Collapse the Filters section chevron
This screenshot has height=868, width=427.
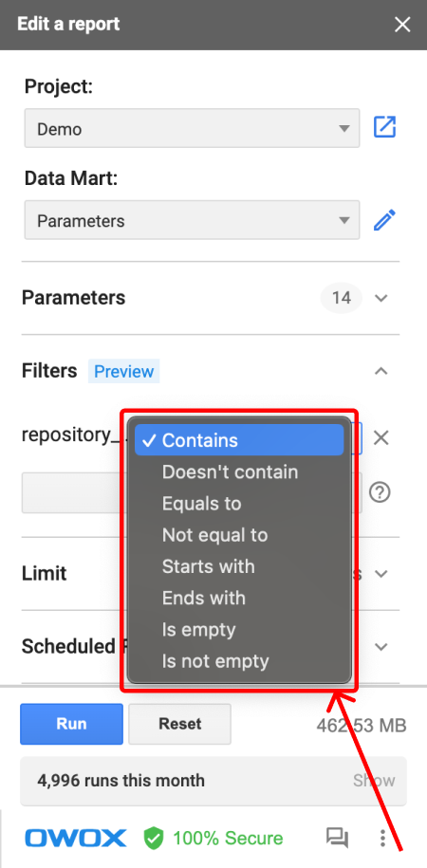pos(381,371)
